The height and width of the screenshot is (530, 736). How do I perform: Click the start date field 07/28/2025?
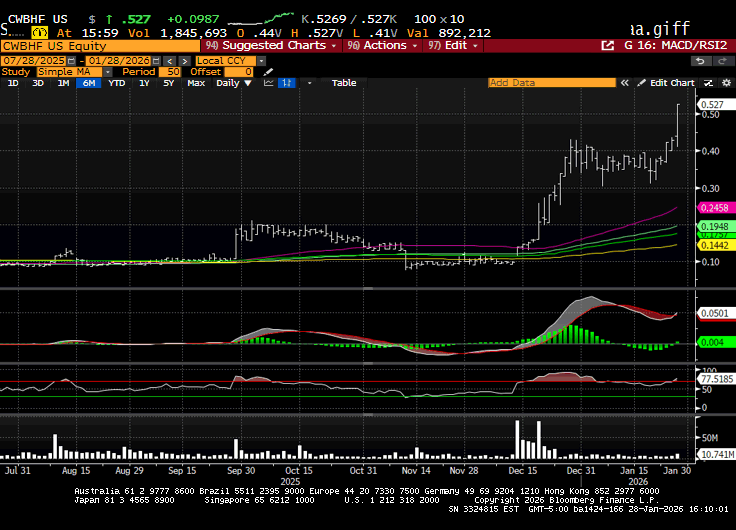click(x=34, y=61)
